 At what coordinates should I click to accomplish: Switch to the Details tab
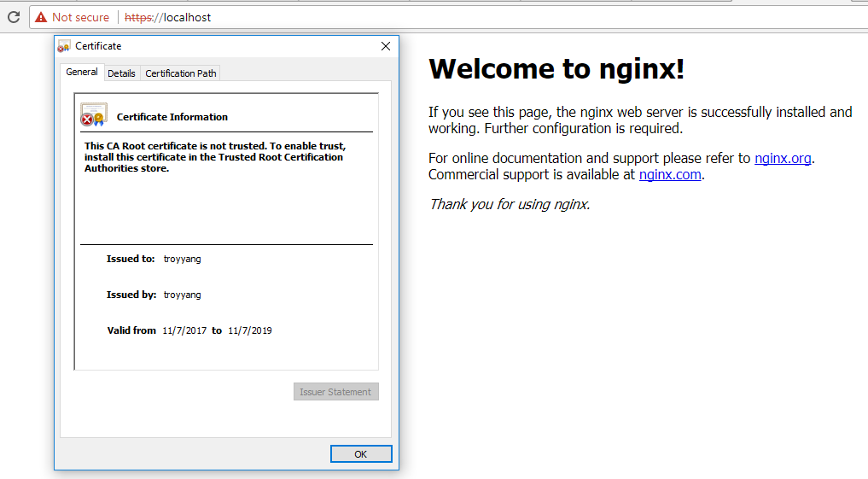point(121,73)
